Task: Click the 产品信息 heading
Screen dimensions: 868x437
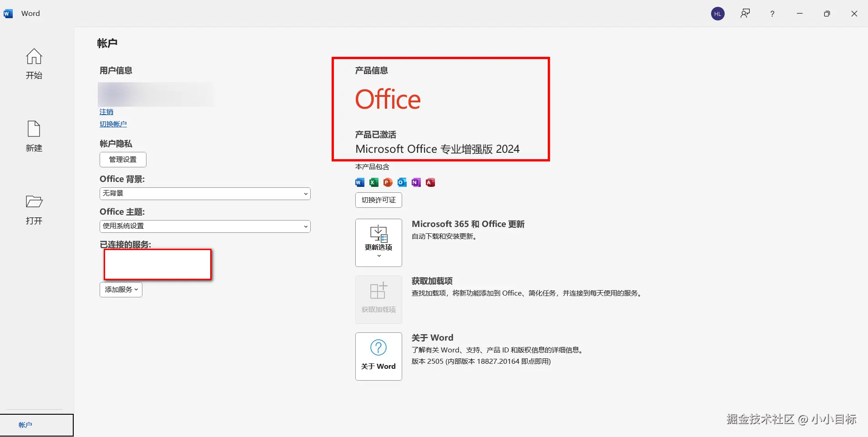Action: [372, 70]
